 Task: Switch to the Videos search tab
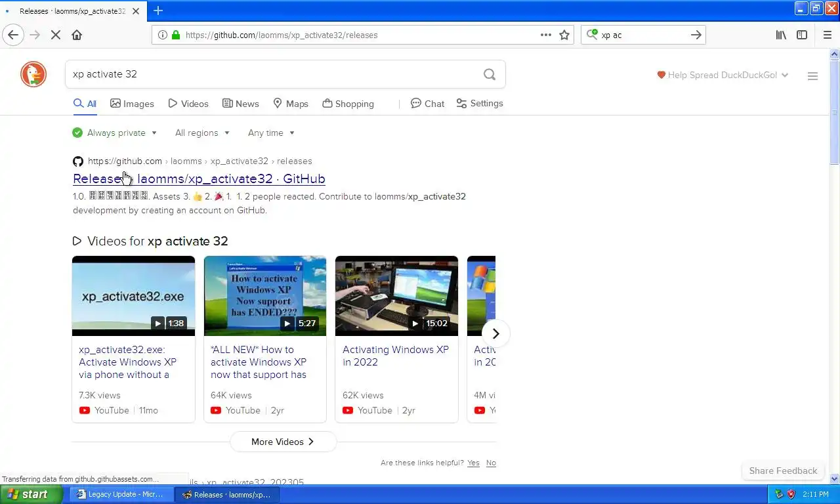[188, 104]
